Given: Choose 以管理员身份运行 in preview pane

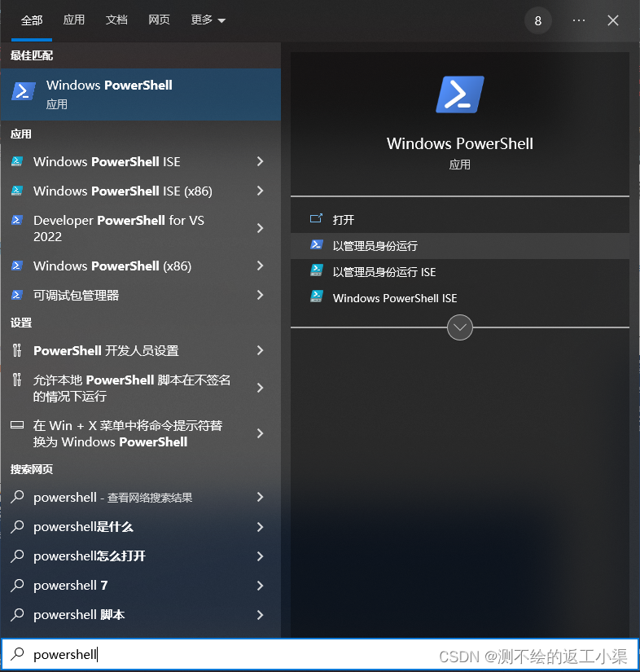Looking at the screenshot, I should pyautogui.click(x=460, y=246).
